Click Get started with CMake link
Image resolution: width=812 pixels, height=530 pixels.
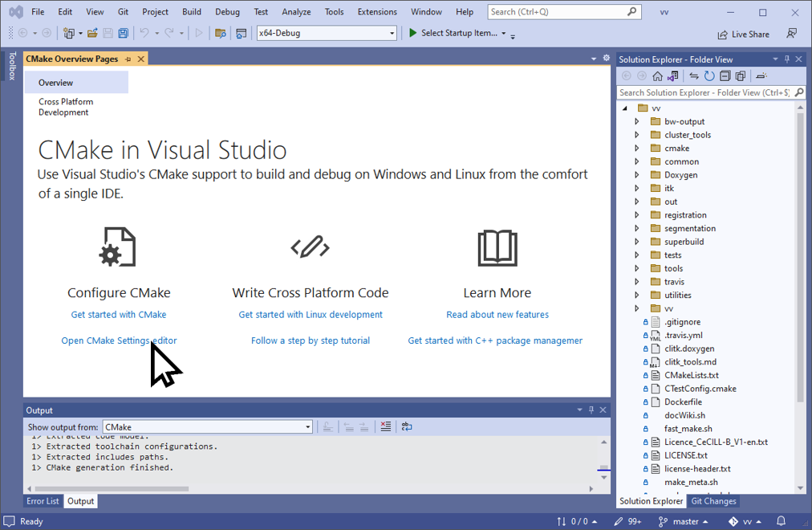pyautogui.click(x=119, y=315)
